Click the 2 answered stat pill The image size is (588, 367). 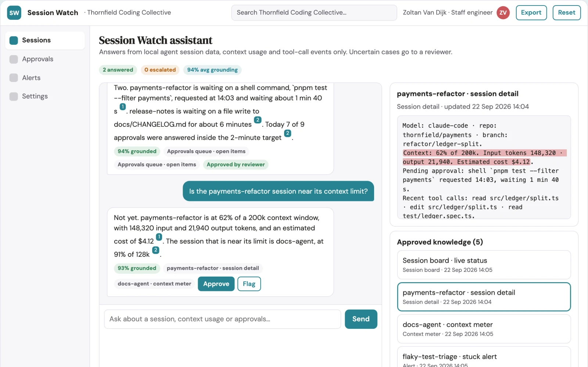point(118,70)
